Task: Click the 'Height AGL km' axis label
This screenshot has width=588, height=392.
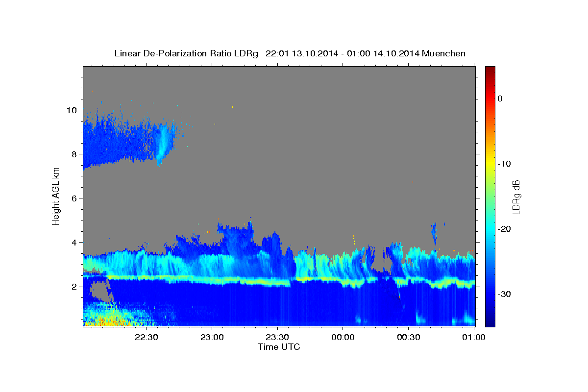Action: pyautogui.click(x=56, y=196)
